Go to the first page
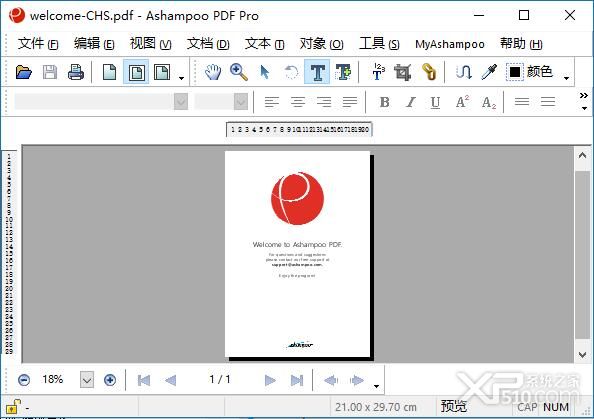594x419 pixels. point(144,380)
